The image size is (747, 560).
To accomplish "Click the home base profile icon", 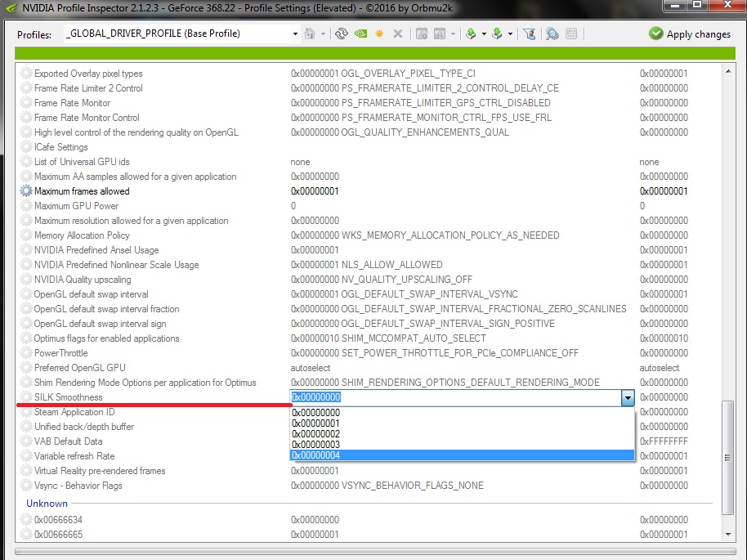I will tap(310, 34).
